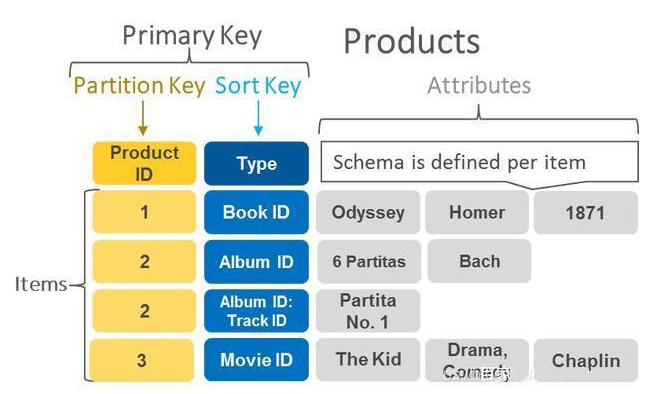Click the Sort Key label

click(x=258, y=86)
